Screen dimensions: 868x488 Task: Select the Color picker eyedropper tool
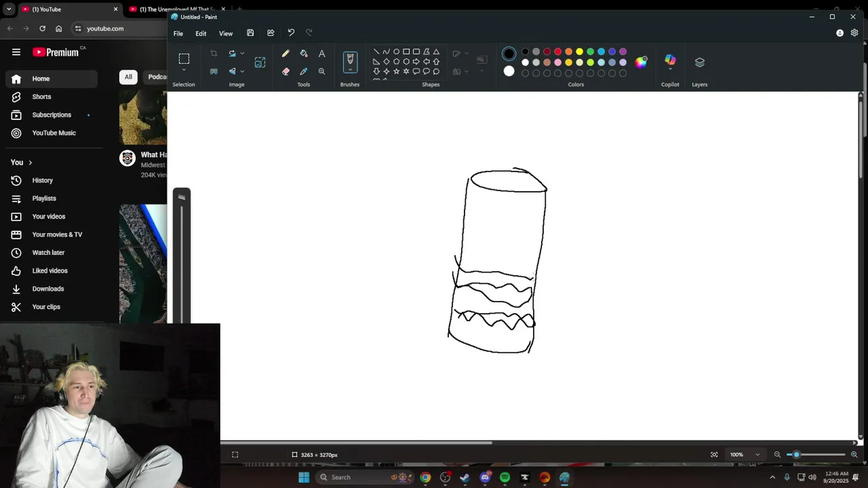click(304, 71)
